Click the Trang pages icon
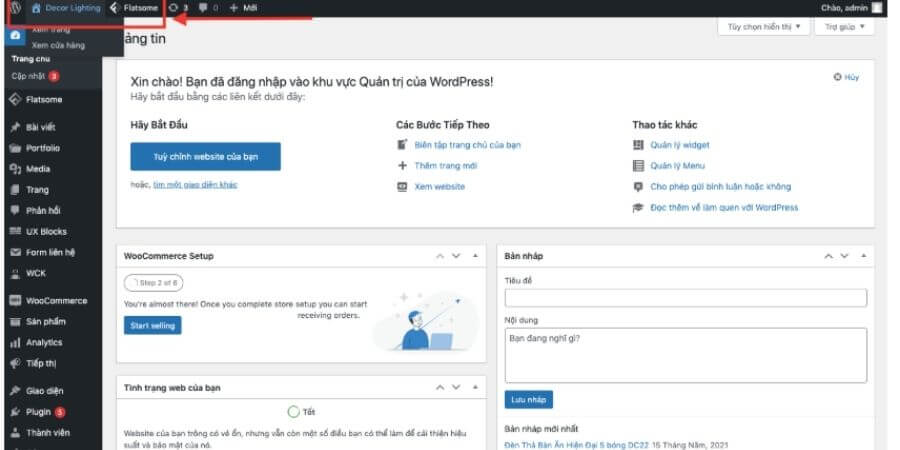The image size is (900, 450). tap(15, 189)
